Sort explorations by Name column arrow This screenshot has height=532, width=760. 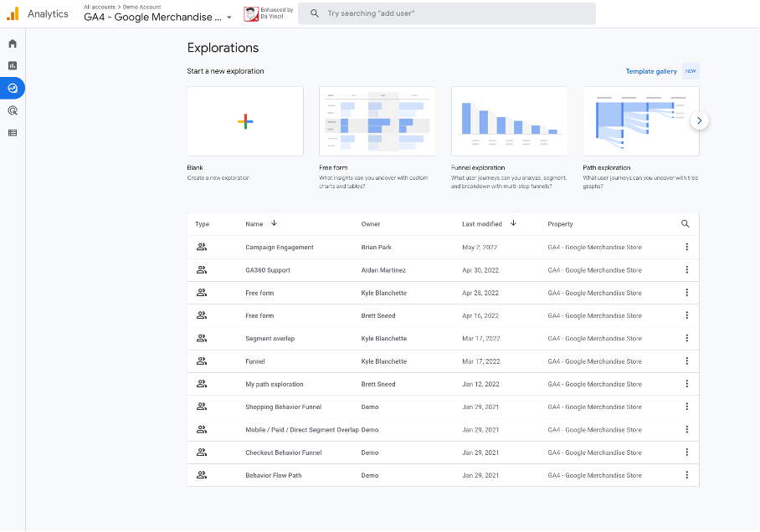274,223
